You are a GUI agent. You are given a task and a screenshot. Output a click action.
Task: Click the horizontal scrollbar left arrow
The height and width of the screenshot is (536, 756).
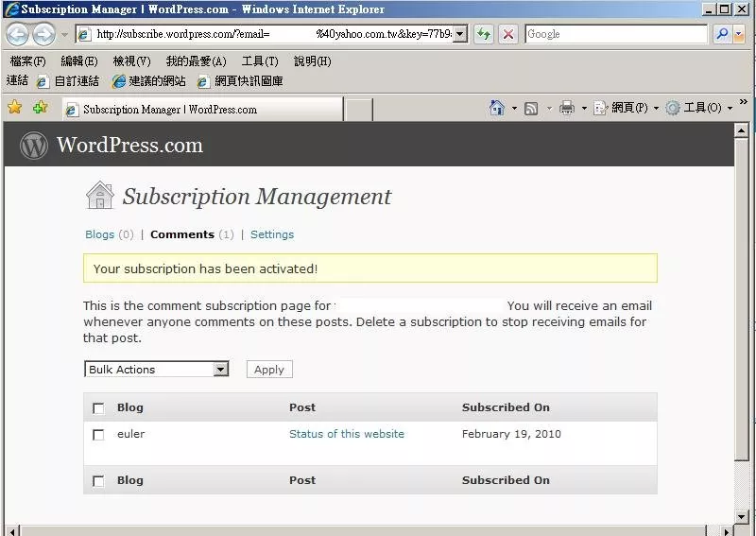coord(12,531)
